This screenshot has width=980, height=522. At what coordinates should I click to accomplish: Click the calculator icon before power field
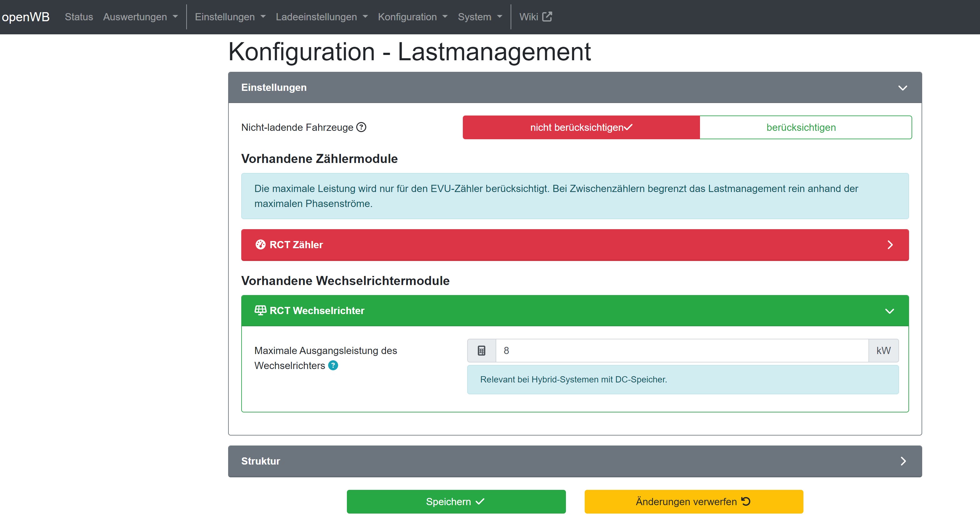(x=481, y=351)
